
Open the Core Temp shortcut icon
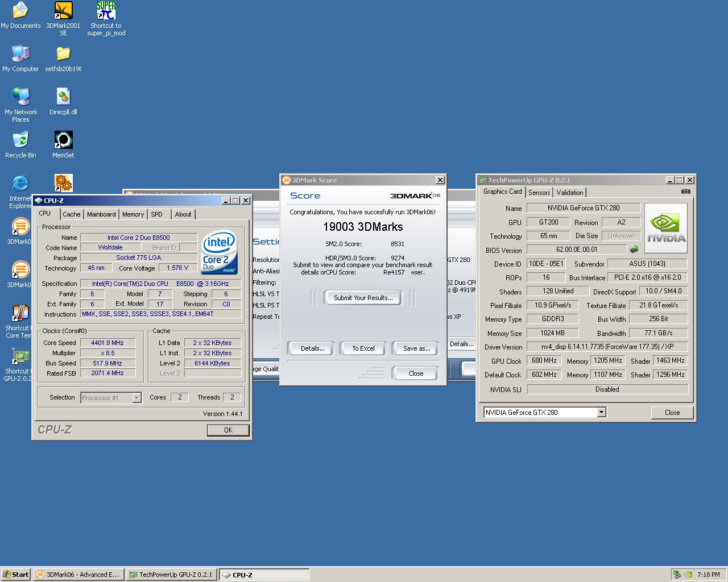pyautogui.click(x=20, y=321)
